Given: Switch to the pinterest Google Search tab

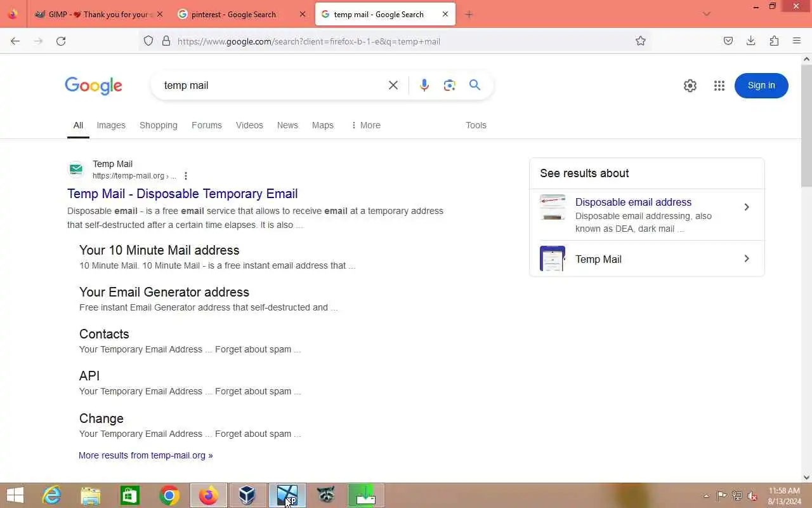Looking at the screenshot, I should [x=241, y=14].
